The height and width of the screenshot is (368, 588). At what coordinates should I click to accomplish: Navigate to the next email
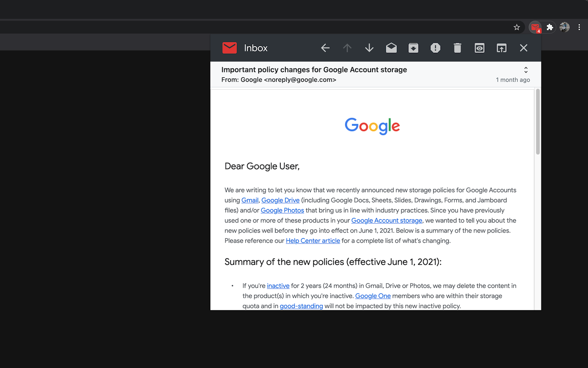pyautogui.click(x=369, y=48)
